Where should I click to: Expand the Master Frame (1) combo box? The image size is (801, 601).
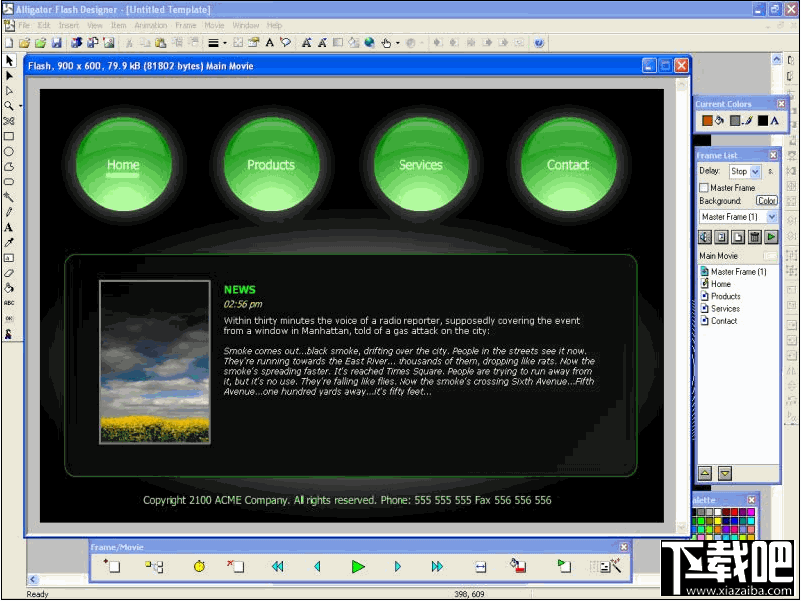(771, 216)
